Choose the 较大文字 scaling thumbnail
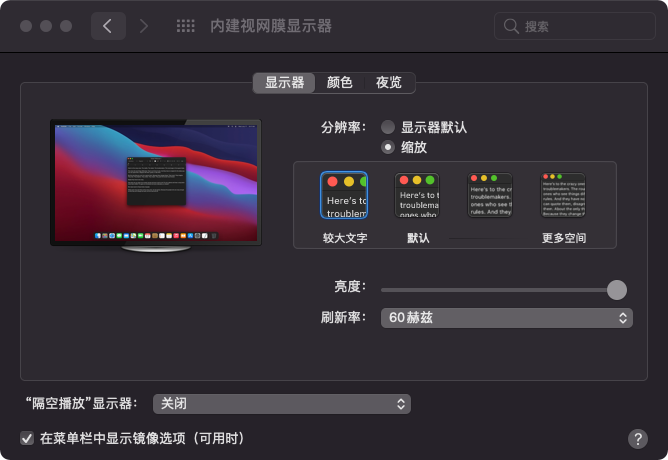668x460 pixels. [344, 195]
